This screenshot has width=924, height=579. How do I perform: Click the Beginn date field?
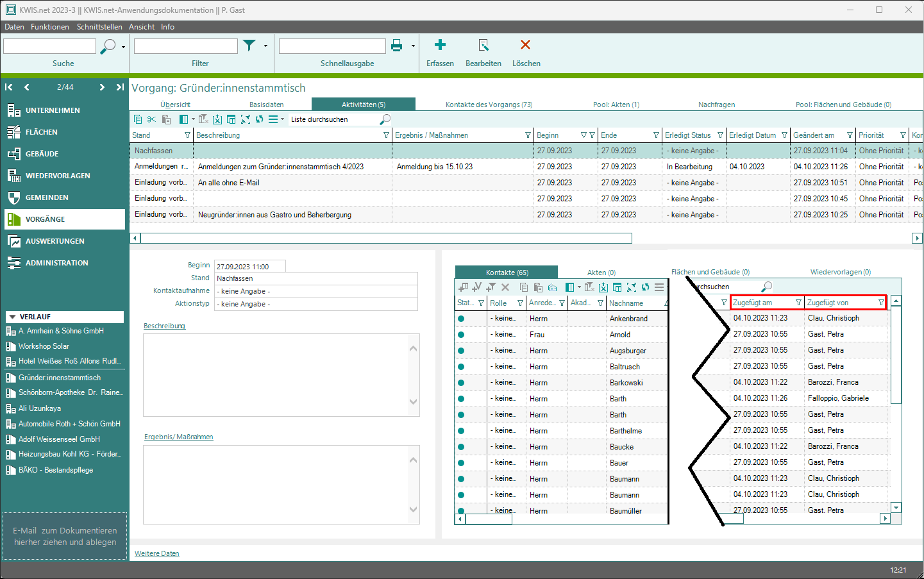(249, 267)
